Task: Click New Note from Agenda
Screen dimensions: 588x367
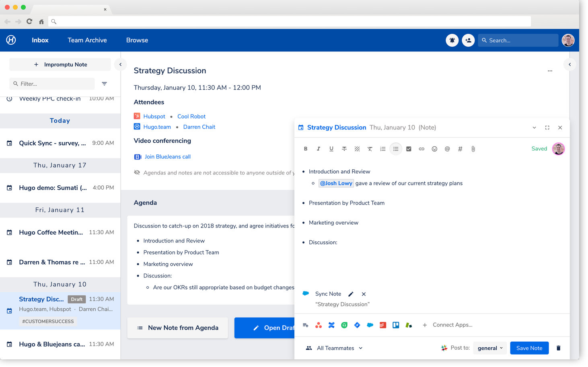Action: 177,328
